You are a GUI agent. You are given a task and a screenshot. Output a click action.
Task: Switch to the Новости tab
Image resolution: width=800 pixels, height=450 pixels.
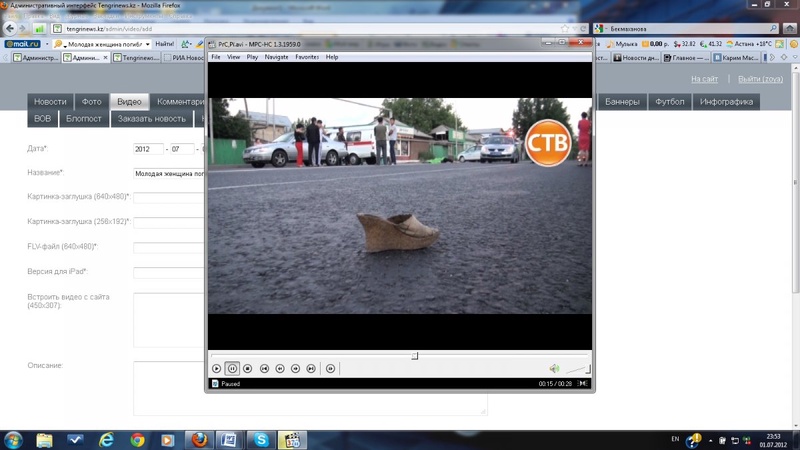tap(50, 102)
